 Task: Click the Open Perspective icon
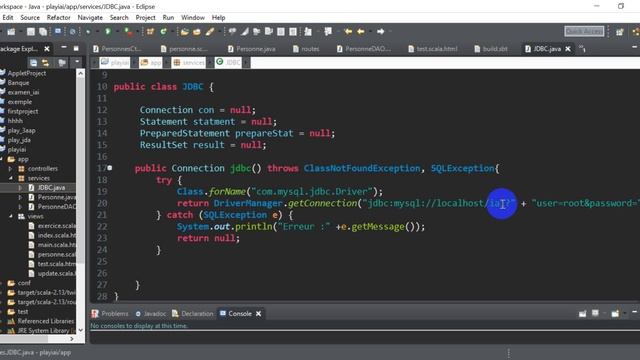[x=620, y=31]
